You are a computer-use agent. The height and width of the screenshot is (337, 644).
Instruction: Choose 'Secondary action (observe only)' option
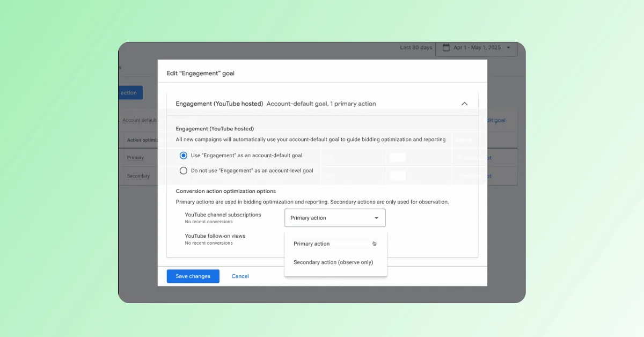click(335, 262)
